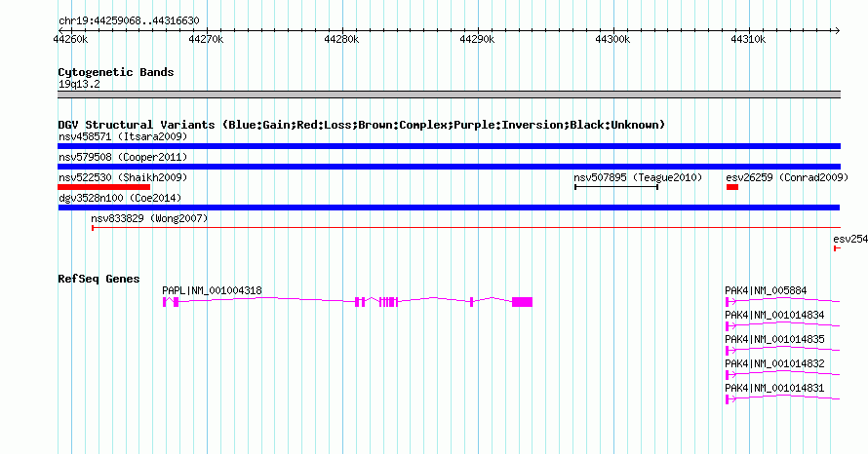Open the nsv507895 (Teague2010) variant label
The image size is (868, 454).
(638, 177)
